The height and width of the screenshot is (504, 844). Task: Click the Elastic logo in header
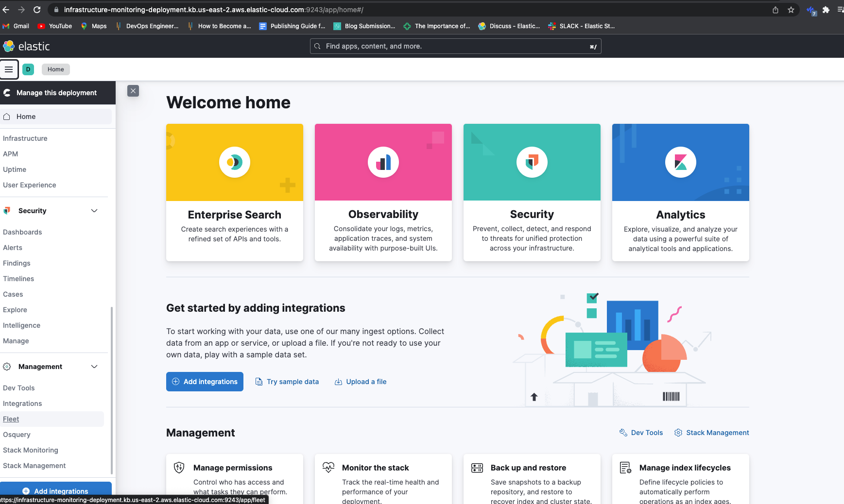click(x=27, y=46)
